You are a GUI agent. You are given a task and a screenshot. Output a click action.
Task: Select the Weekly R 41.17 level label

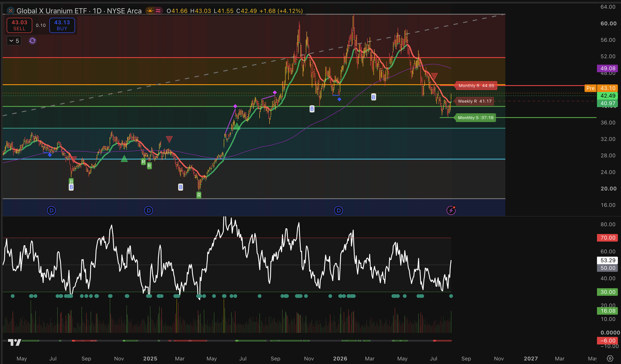point(474,101)
